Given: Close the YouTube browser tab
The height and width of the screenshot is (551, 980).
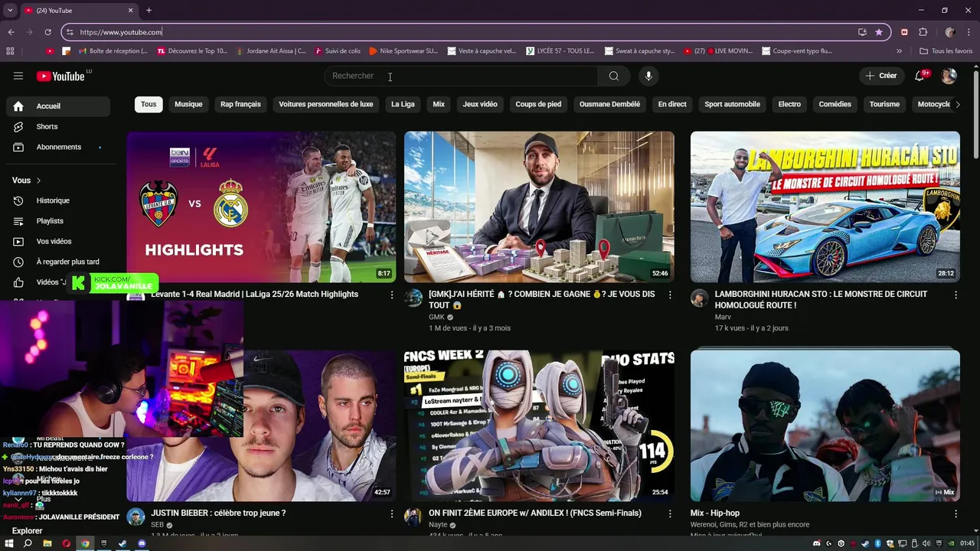Looking at the screenshot, I should click(x=130, y=11).
